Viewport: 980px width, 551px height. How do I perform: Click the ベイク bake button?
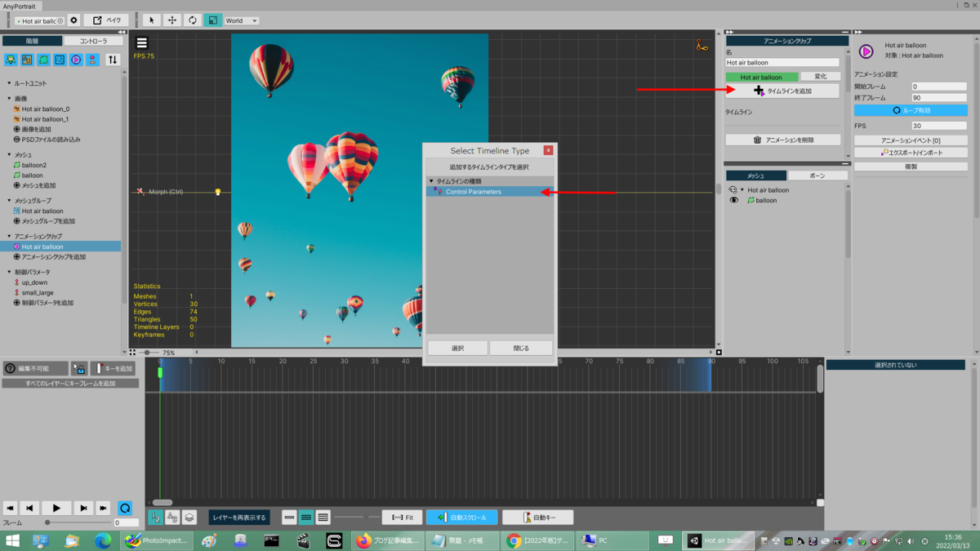pos(106,20)
